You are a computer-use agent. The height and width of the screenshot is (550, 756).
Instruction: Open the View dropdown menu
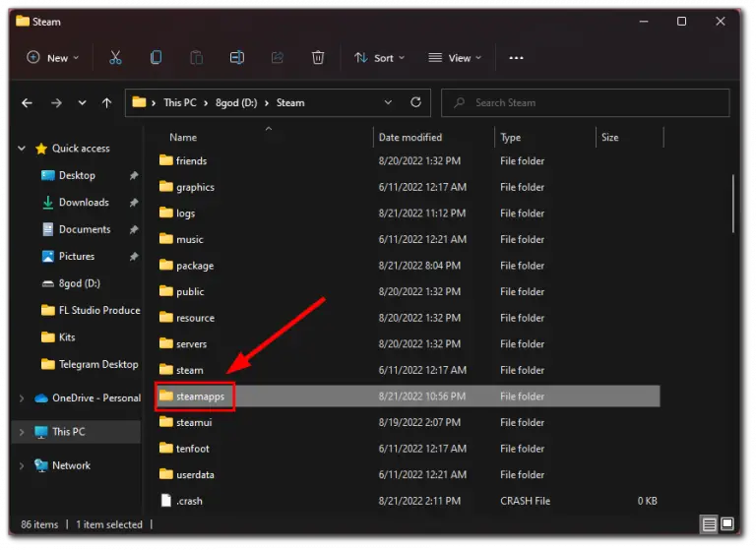click(455, 58)
